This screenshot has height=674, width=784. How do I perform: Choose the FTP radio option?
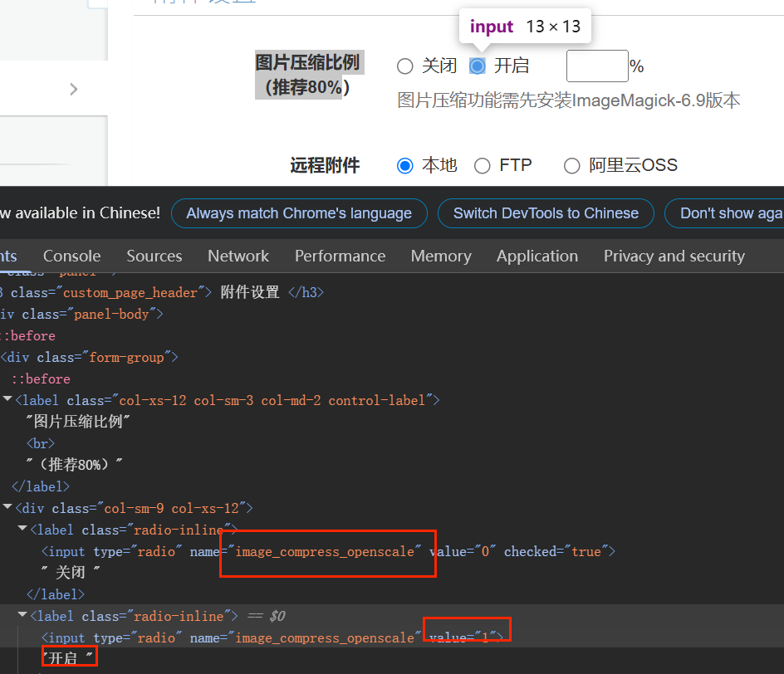click(x=483, y=166)
